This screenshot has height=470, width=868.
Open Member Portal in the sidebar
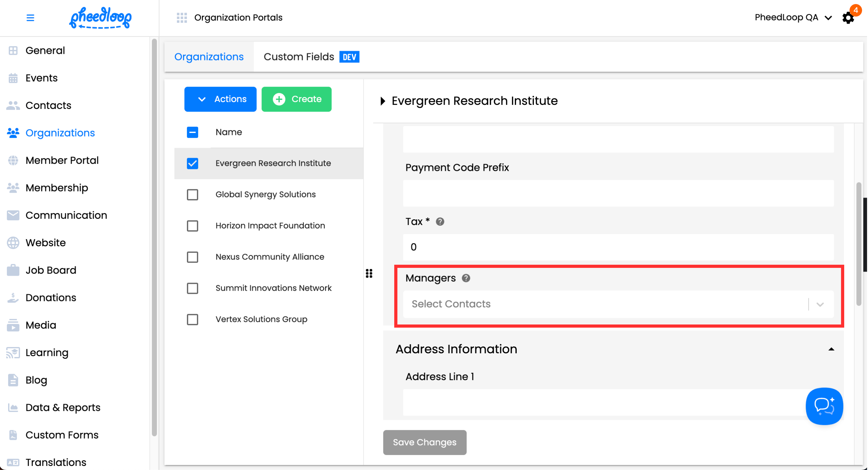click(x=62, y=160)
